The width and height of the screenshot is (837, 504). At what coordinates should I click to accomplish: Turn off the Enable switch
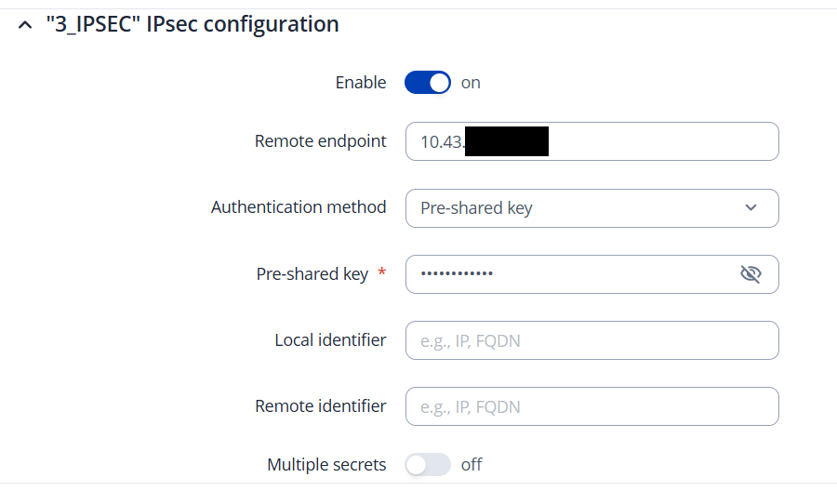(x=428, y=83)
